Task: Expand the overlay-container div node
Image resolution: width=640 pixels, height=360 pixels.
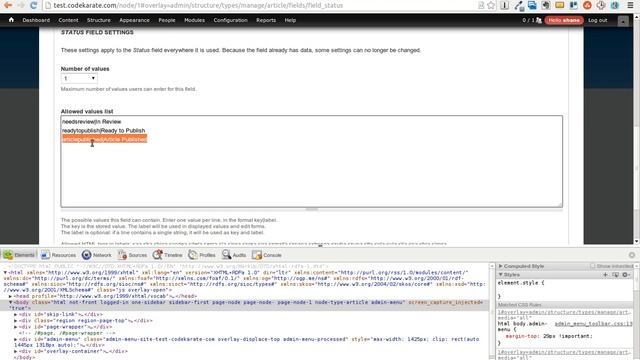Action: pyautogui.click(x=16, y=351)
